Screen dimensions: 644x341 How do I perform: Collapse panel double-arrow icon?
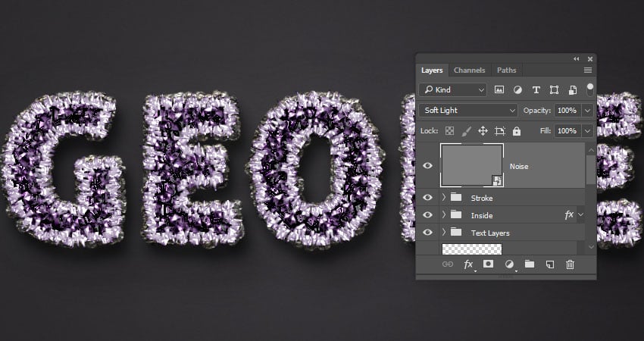(x=577, y=59)
